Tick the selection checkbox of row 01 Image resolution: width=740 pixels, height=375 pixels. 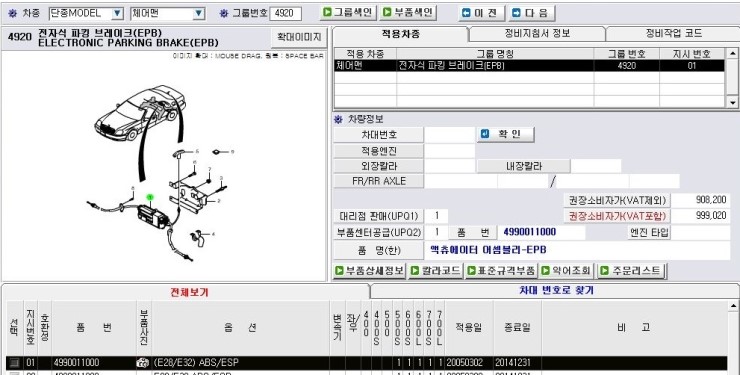pos(15,363)
